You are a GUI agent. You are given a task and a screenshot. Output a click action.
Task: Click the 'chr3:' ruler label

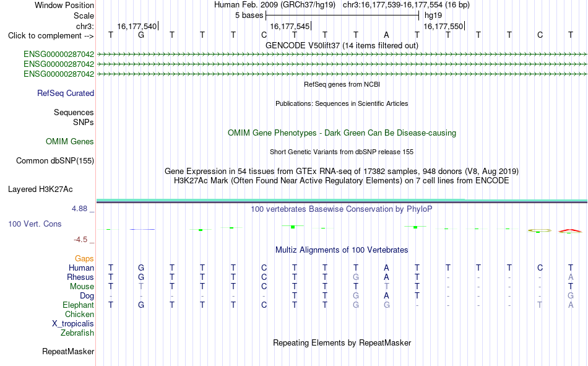(x=85, y=26)
